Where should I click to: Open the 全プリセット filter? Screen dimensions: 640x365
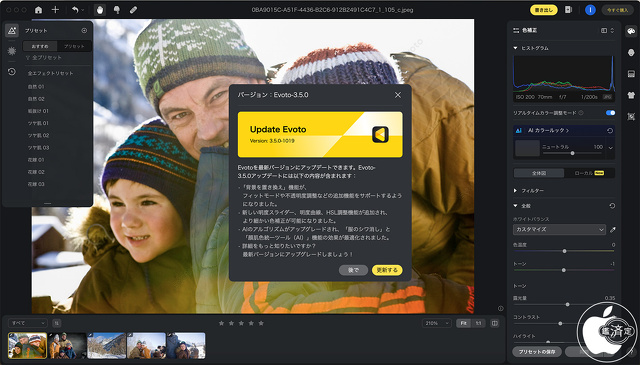44,58
